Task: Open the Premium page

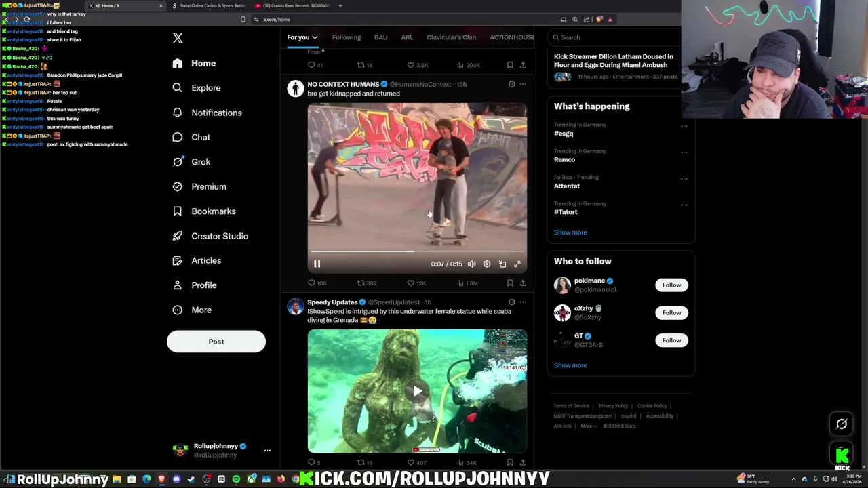Action: click(199, 186)
